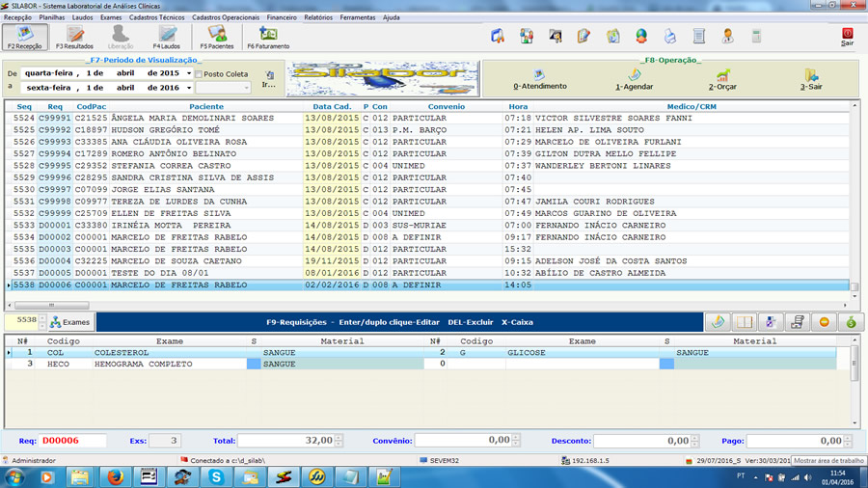Click the globe icon in top toolbar

(x=641, y=37)
